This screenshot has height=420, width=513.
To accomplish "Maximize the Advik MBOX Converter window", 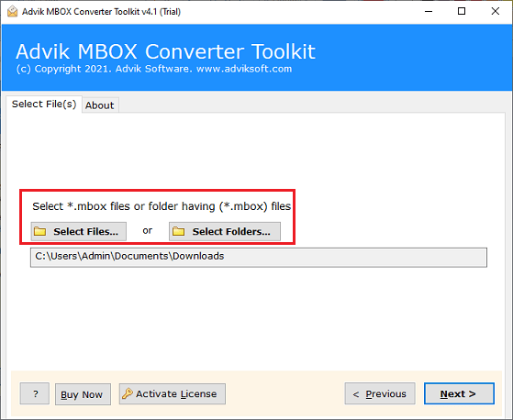I will click(x=462, y=11).
